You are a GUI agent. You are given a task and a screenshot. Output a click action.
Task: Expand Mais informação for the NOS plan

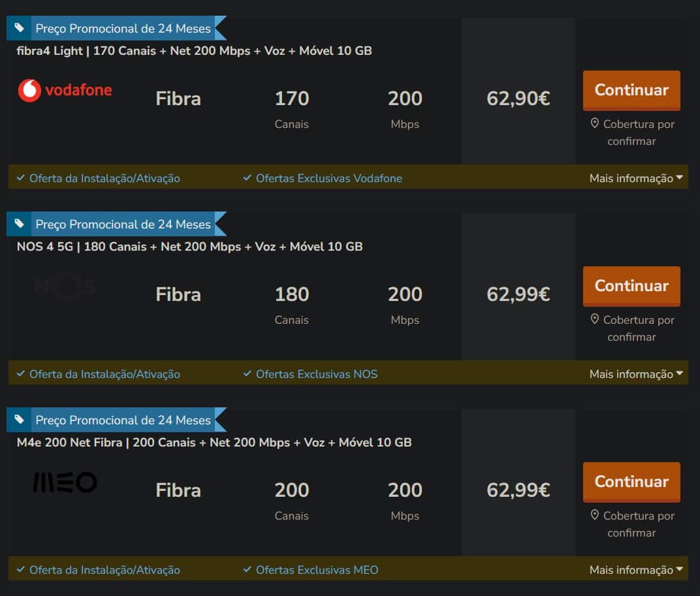coord(635,374)
